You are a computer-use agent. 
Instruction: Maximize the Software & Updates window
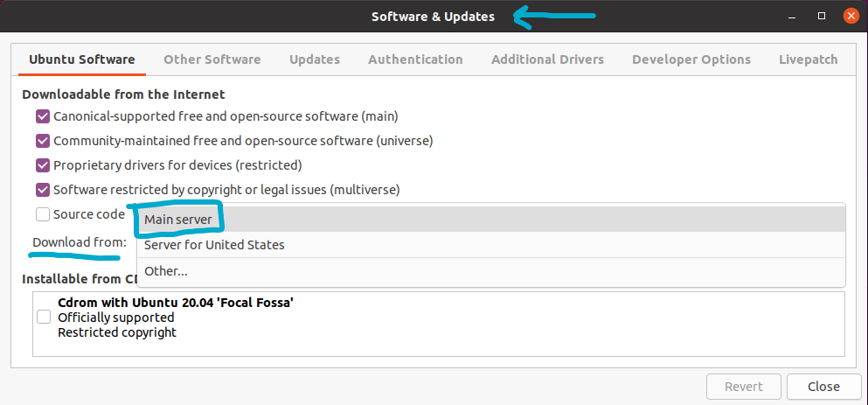(822, 17)
